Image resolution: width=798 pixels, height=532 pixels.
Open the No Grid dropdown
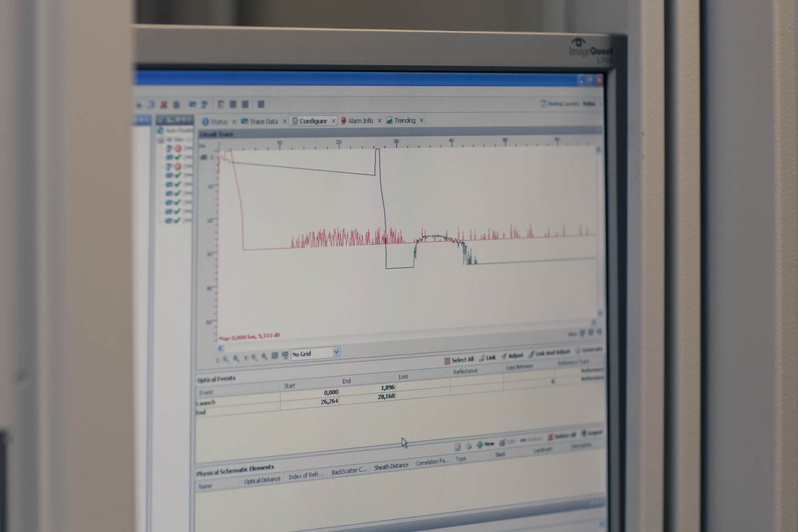pyautogui.click(x=336, y=352)
